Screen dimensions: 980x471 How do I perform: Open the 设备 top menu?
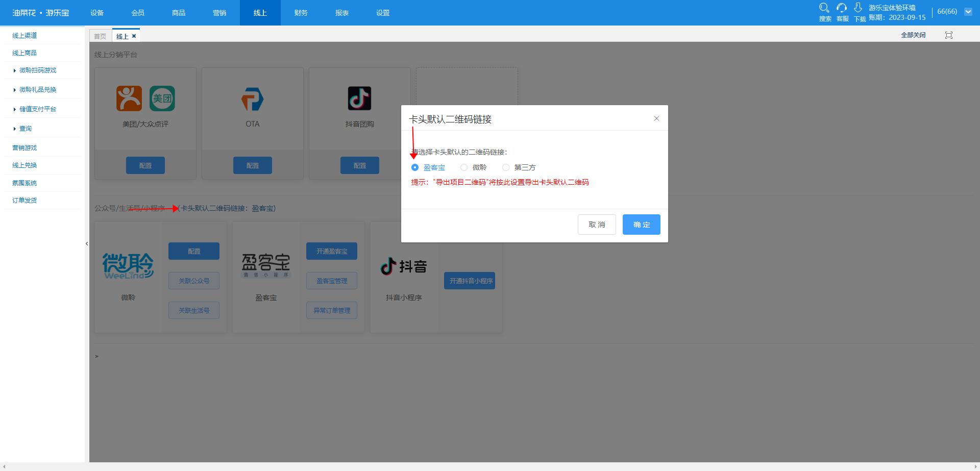tap(97, 13)
